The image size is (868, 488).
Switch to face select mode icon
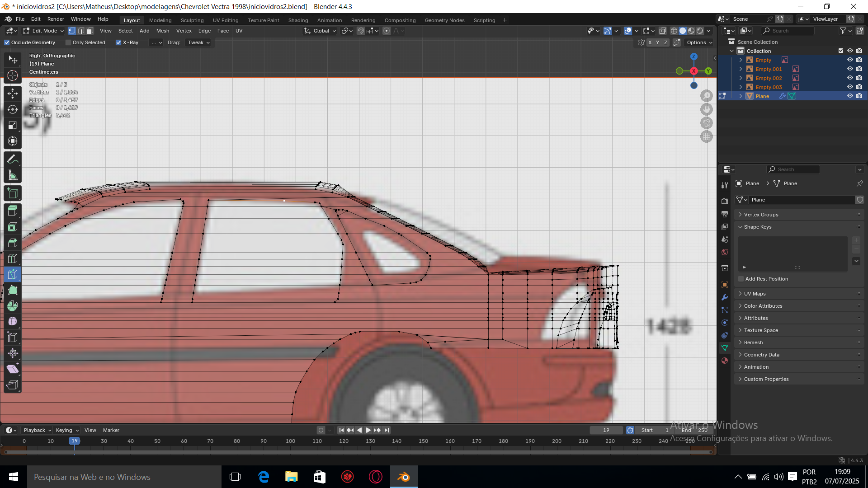[90, 31]
